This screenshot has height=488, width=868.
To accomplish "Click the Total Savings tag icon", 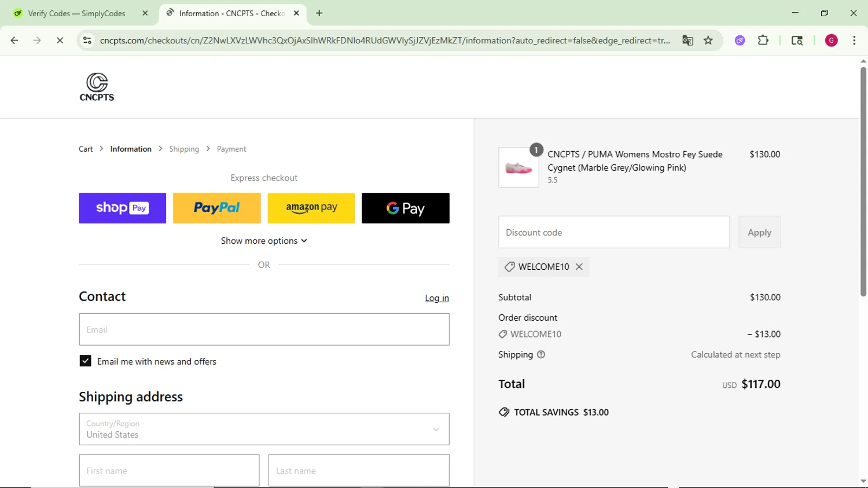I will pos(504,412).
